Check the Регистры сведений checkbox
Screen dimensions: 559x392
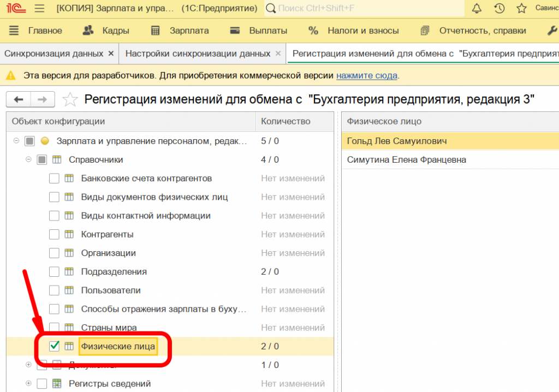click(41, 383)
